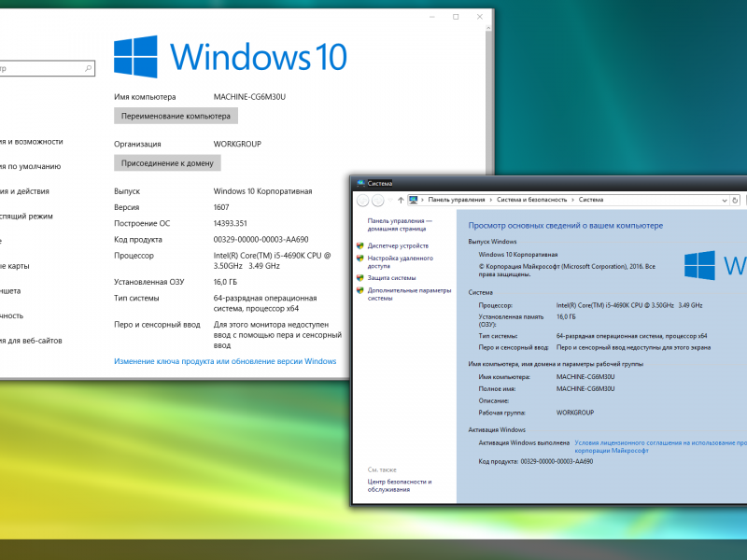This screenshot has height=560, width=747.
Task: Open address bar history dropdown chevron
Action: click(725, 201)
